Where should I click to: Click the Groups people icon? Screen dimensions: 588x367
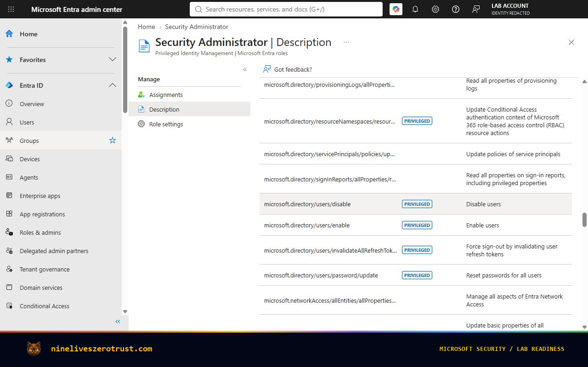pos(9,141)
